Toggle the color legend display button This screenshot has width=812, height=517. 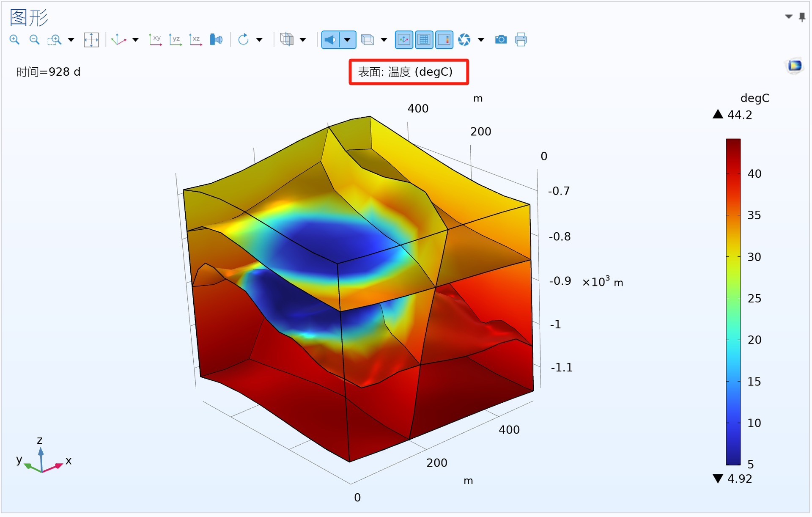click(444, 40)
